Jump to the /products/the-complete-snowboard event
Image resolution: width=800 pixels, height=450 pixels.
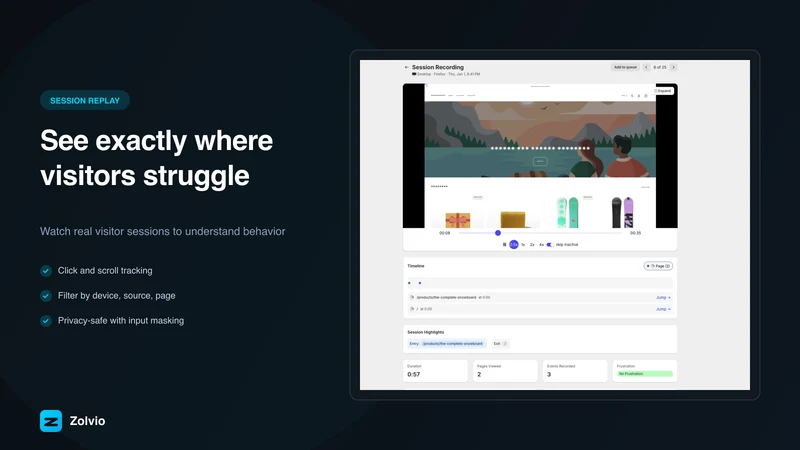click(x=663, y=297)
